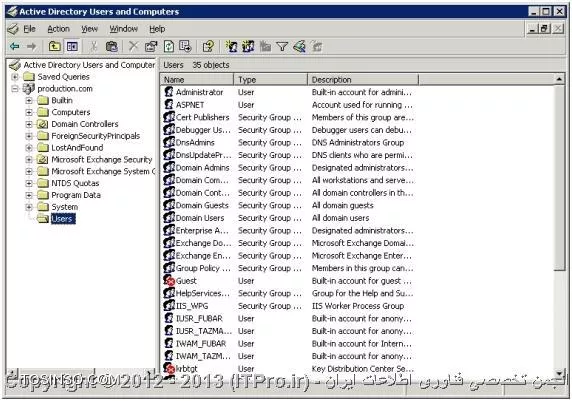Click the new organizational unit toolbar icon
The width and height of the screenshot is (572, 401).
coord(265,46)
